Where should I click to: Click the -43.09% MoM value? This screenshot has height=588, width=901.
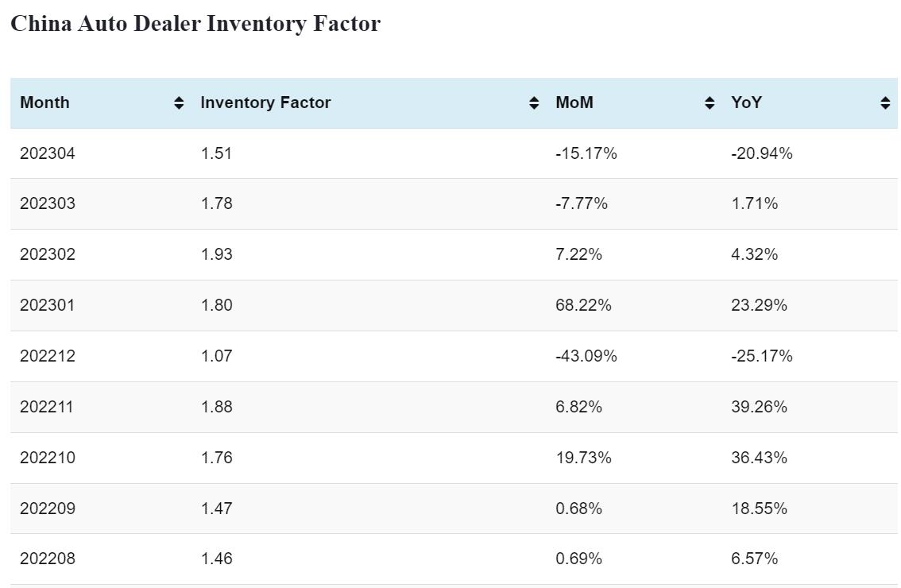[586, 356]
